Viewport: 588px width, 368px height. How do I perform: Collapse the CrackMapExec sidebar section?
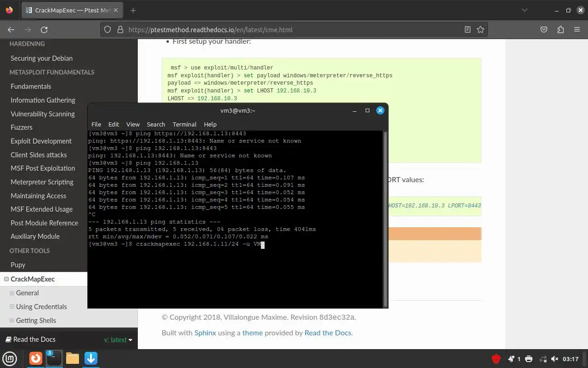pos(6,279)
